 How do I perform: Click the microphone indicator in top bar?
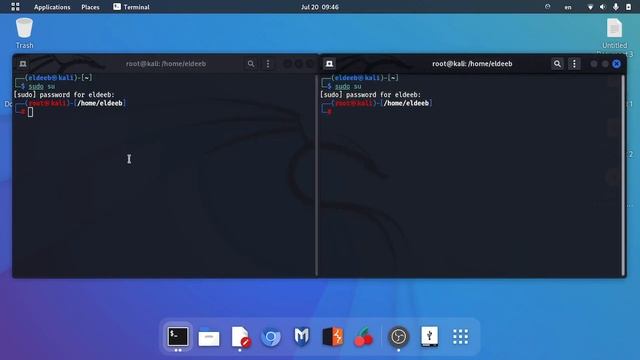(x=616, y=7)
